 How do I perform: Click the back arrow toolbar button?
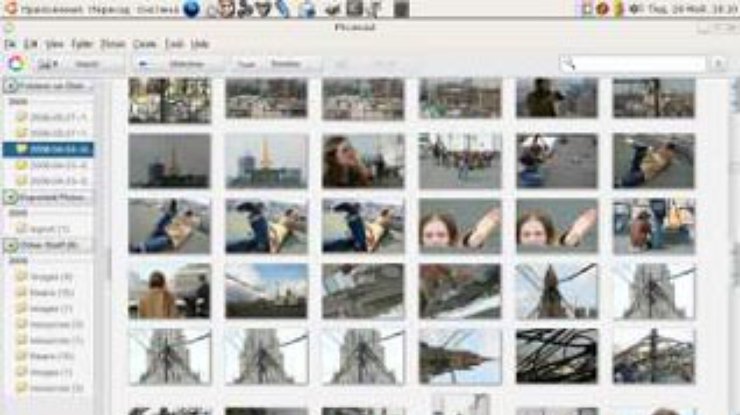145,64
